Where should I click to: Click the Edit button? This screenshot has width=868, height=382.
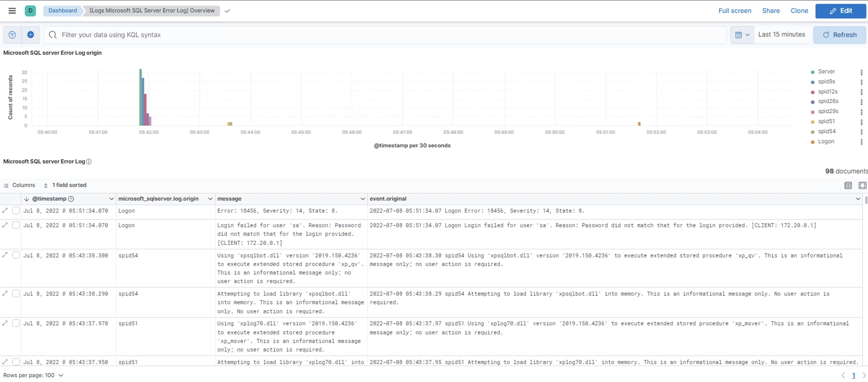coord(840,10)
